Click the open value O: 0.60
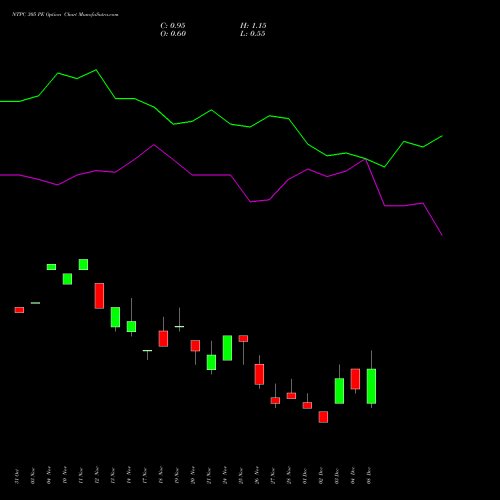The width and height of the screenshot is (500, 500). [173, 34]
